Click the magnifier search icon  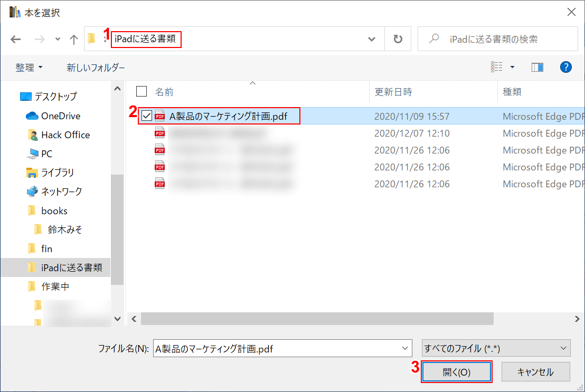[434, 39]
